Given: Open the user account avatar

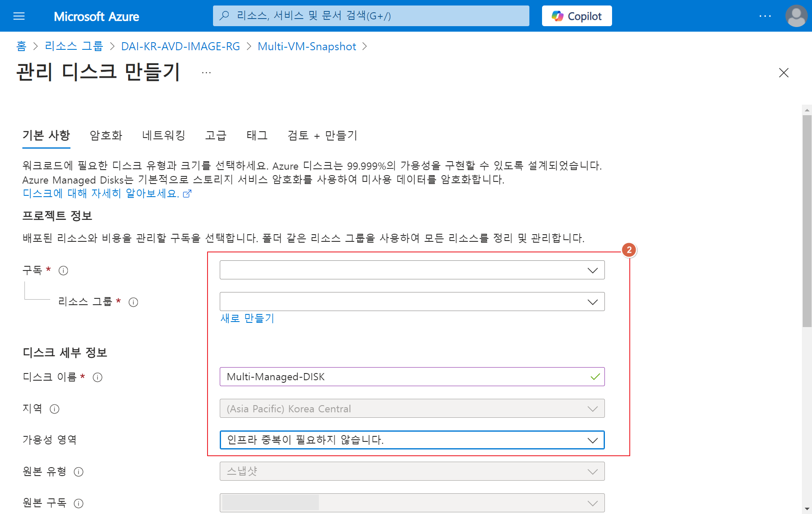Looking at the screenshot, I should 796,16.
